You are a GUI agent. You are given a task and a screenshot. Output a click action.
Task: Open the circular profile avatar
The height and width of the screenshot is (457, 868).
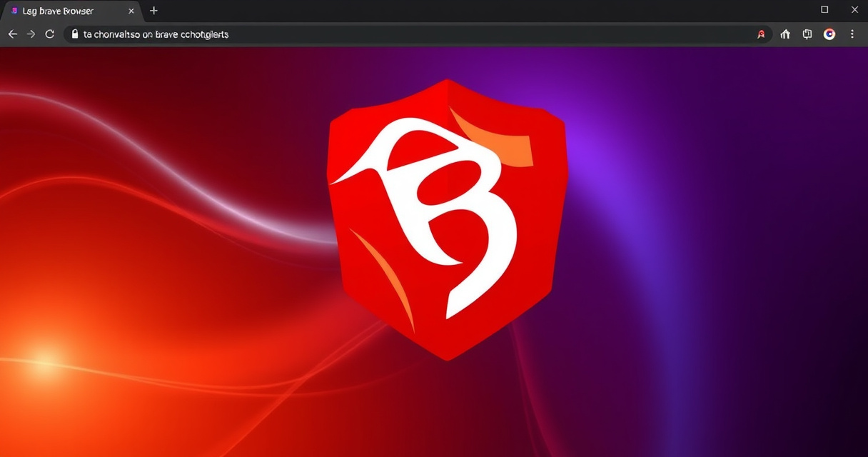[x=829, y=34]
